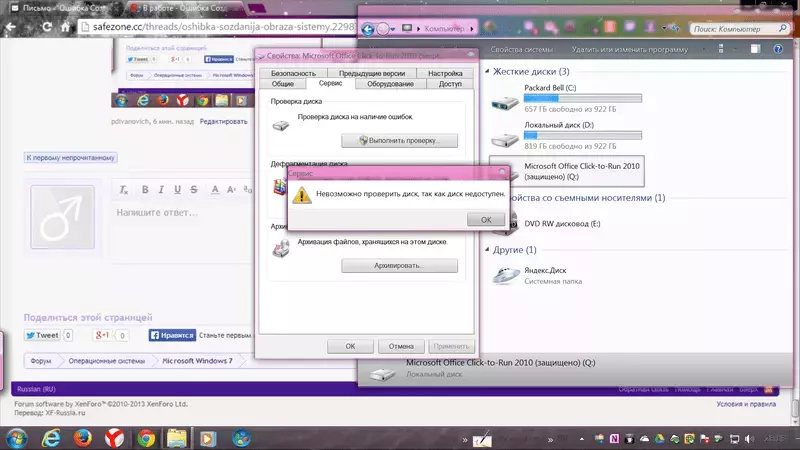The height and width of the screenshot is (450, 800).
Task: Click Microsoft Windows 7 breadcrumb at page bottom
Action: (197, 361)
